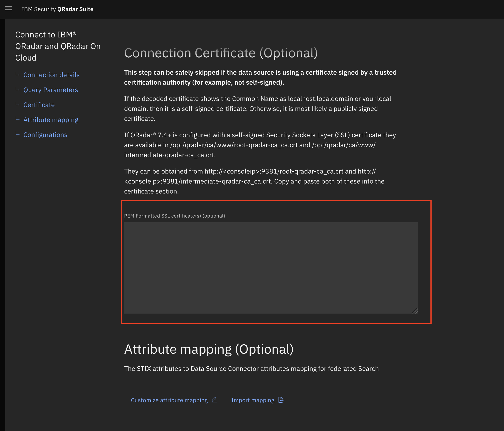Click the arrow icon before Attribute mapping

click(17, 119)
